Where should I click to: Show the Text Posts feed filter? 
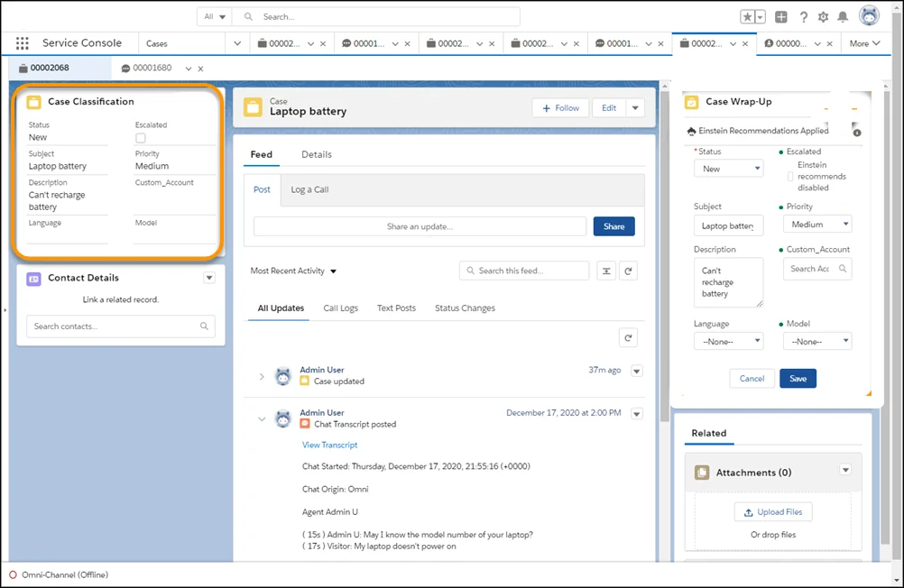(396, 308)
